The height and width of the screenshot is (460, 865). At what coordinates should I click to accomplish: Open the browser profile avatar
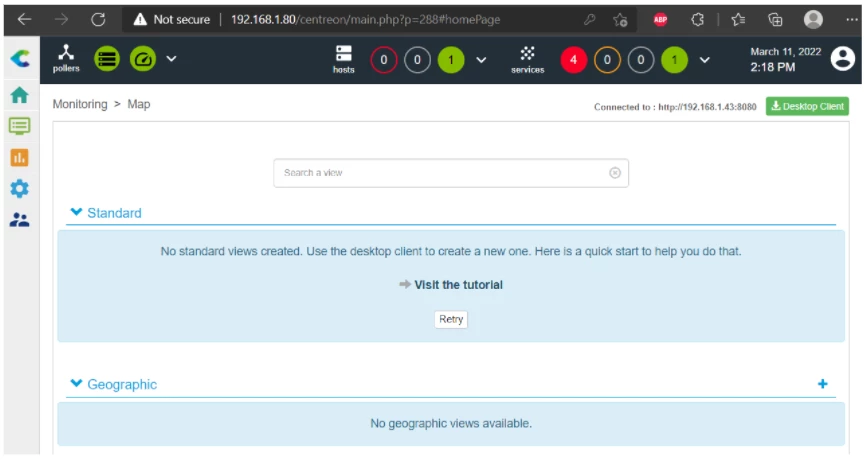(x=813, y=20)
